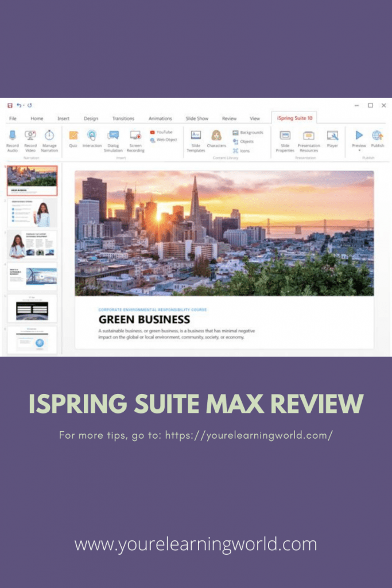Viewport: 392px width, 588px height.
Task: Insert a Web Object
Action: point(164,140)
